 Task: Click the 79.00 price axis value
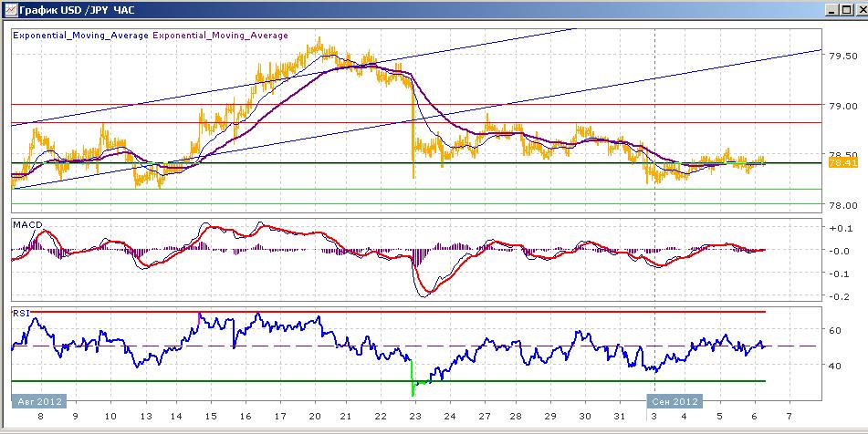842,105
